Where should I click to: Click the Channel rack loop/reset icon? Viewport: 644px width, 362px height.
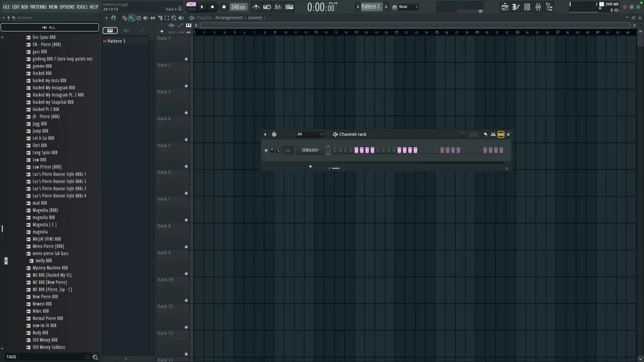pos(274,134)
